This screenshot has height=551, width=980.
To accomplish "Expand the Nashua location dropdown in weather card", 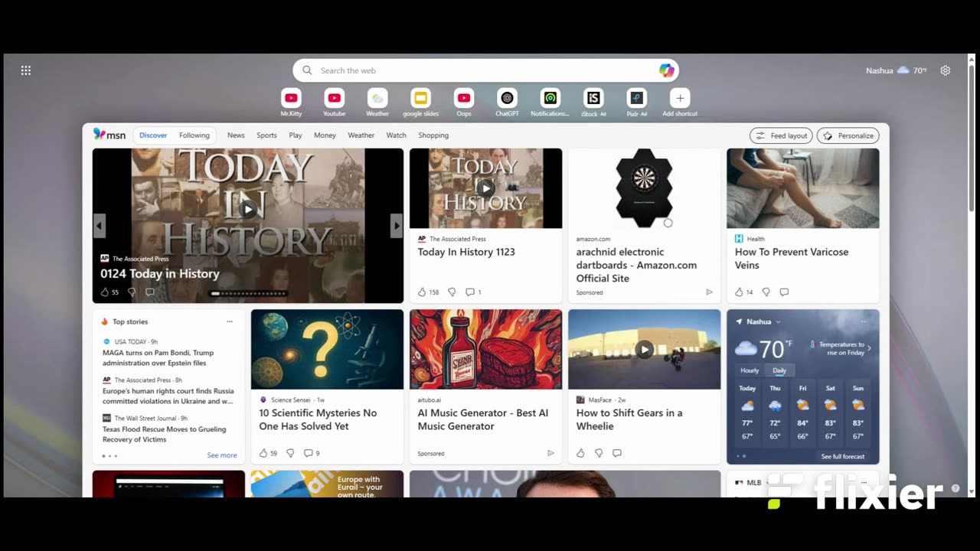I will pyautogui.click(x=778, y=322).
